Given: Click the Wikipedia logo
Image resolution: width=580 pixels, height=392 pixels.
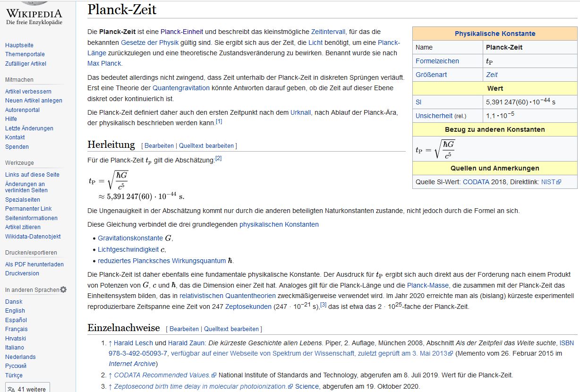Looking at the screenshot, I should (34, 13).
